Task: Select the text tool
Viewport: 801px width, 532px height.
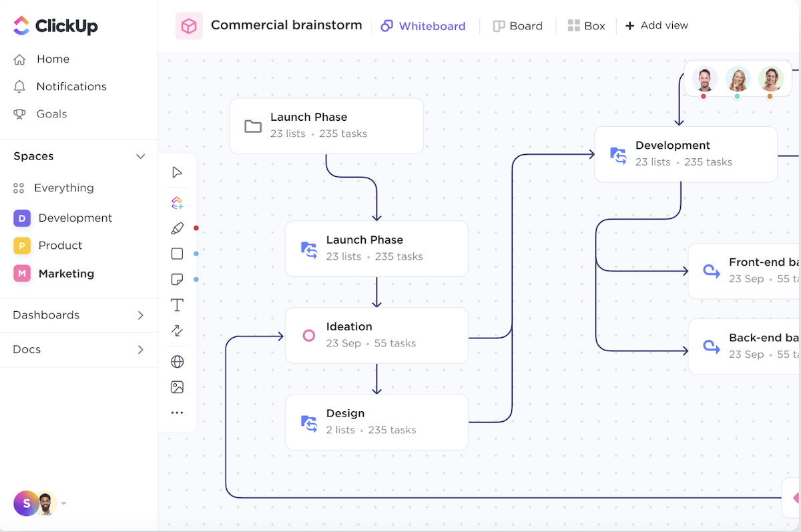Action: pos(176,304)
